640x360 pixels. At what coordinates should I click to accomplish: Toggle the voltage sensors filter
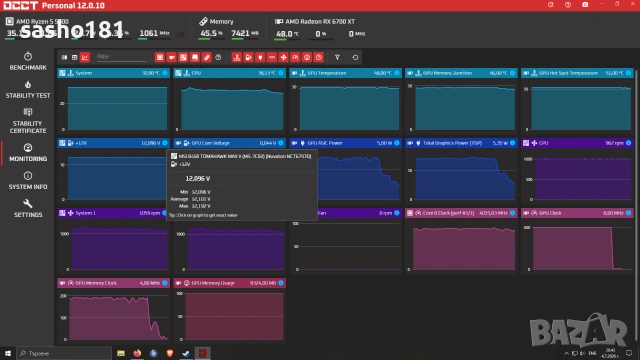pos(248,57)
